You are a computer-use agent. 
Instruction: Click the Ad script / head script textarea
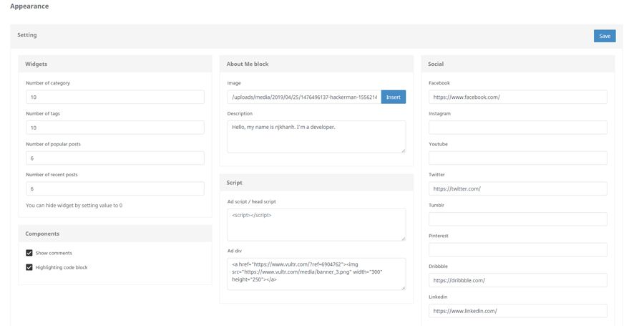click(x=316, y=224)
